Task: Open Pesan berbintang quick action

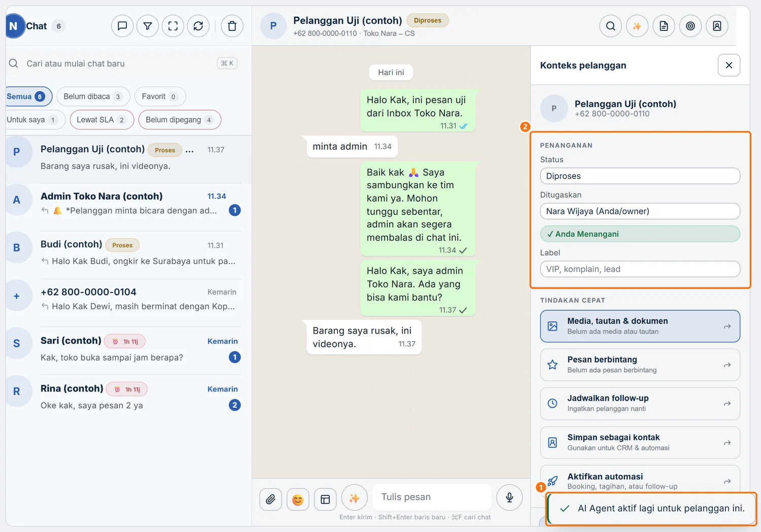Action: tap(640, 365)
